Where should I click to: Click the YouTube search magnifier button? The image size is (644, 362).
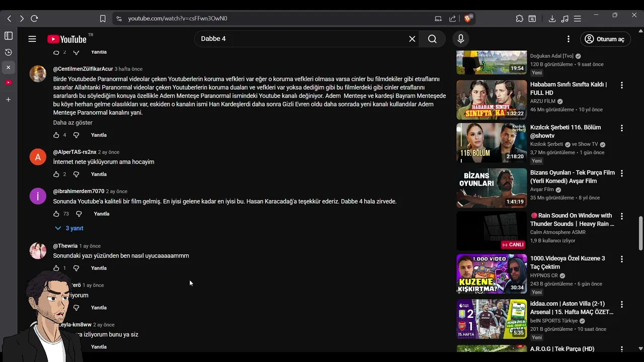click(432, 39)
